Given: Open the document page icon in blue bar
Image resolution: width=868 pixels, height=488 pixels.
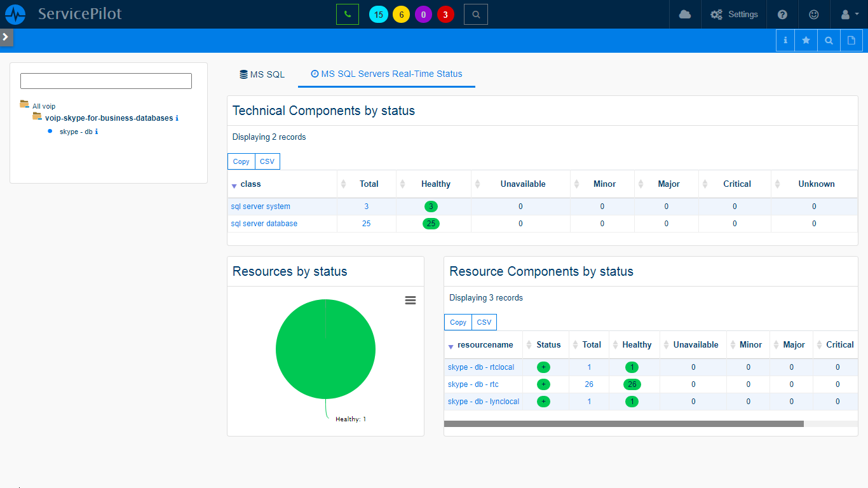Looking at the screenshot, I should click(851, 40).
